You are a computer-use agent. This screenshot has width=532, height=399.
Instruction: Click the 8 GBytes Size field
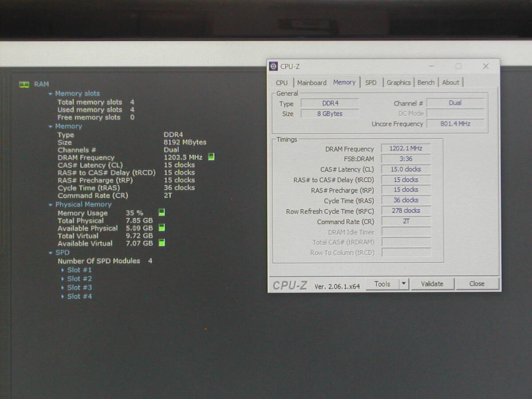click(x=330, y=114)
